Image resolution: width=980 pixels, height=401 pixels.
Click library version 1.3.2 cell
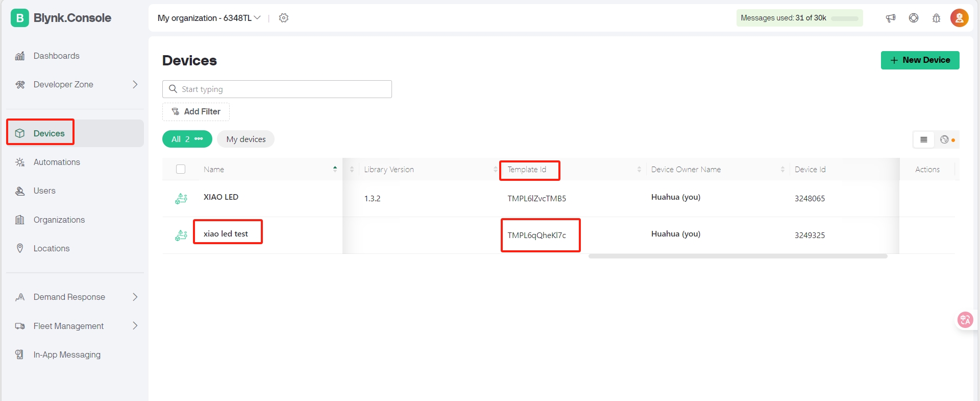click(x=372, y=198)
